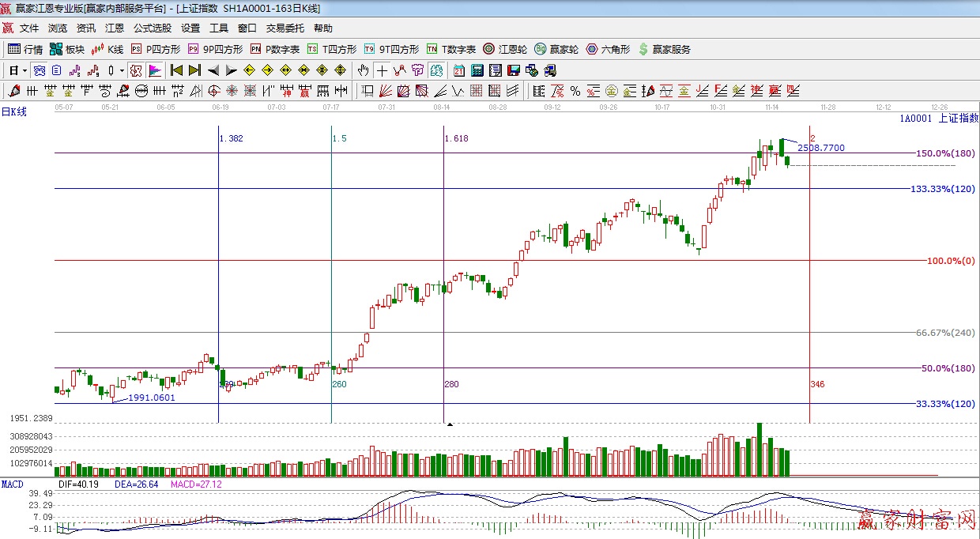980x539 pixels.
Task: Open the calculator tool icon
Action: coord(477,70)
